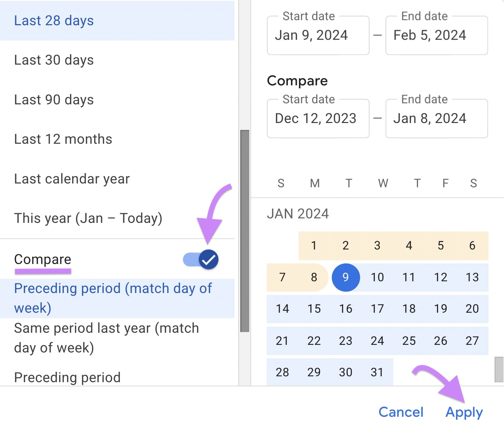Select the "Last 30 days" preset
Image resolution: width=504 pixels, height=434 pixels.
(x=54, y=60)
